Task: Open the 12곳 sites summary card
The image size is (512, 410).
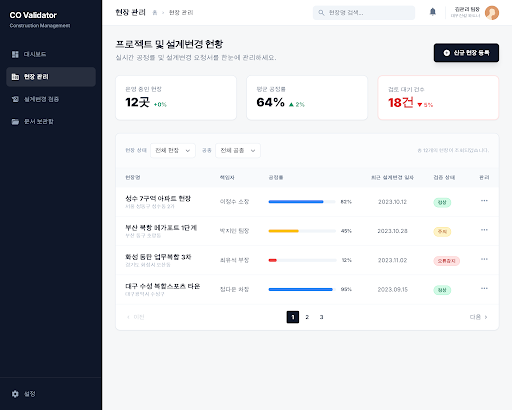Action: point(176,98)
